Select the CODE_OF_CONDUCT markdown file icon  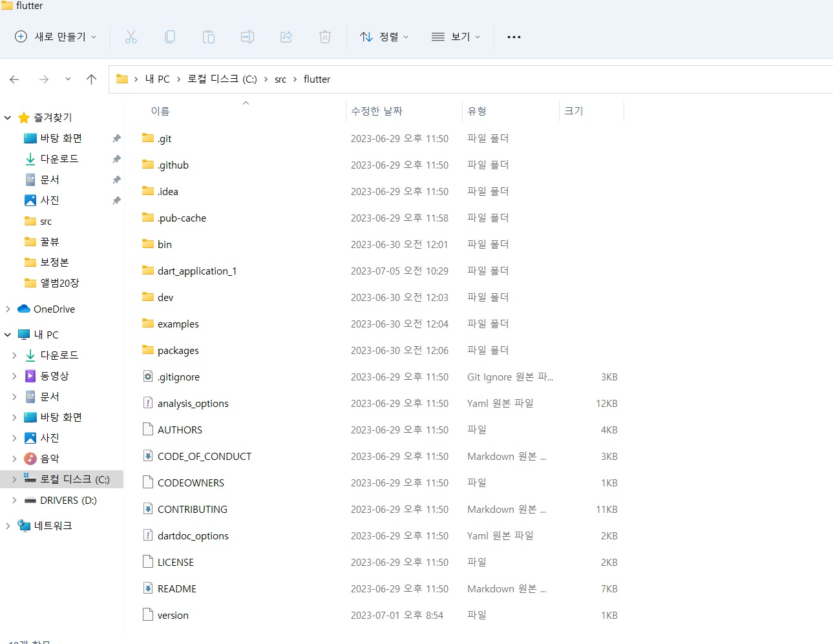148,456
